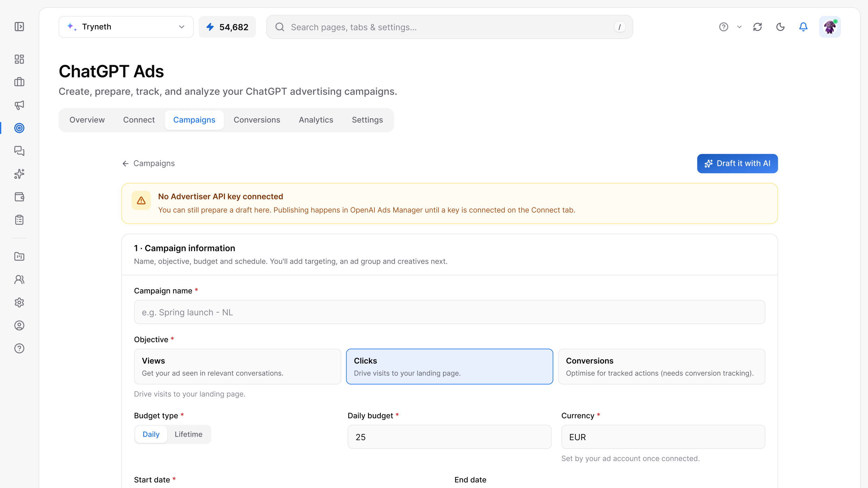Viewport: 868px width, 488px height.
Task: Open the header help circle icon
Action: coord(724,27)
